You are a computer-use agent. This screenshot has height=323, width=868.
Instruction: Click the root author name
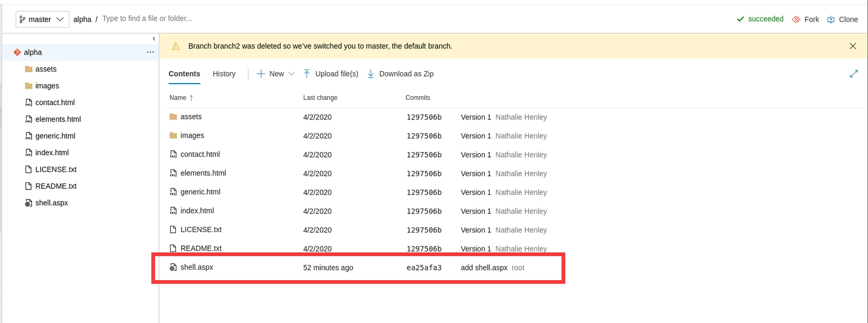coord(518,268)
